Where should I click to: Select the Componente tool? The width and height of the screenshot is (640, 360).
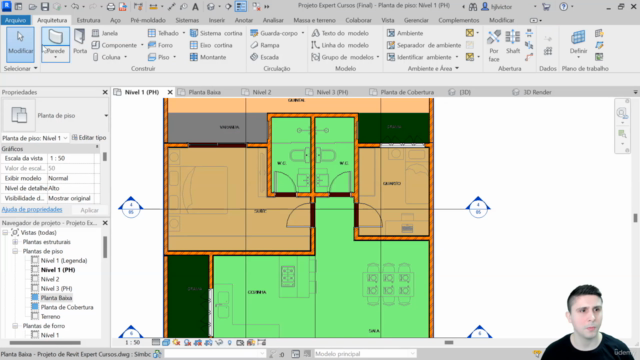pos(115,45)
